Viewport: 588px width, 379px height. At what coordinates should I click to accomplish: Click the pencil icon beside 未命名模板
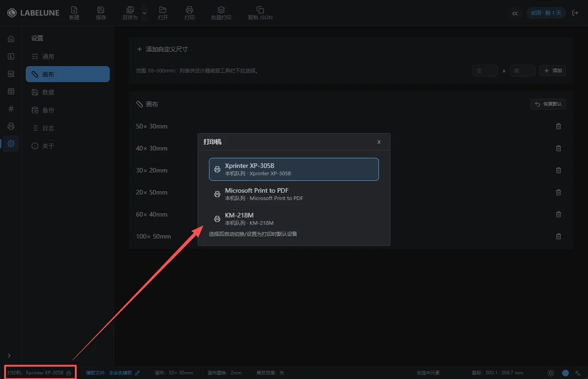pyautogui.click(x=137, y=373)
